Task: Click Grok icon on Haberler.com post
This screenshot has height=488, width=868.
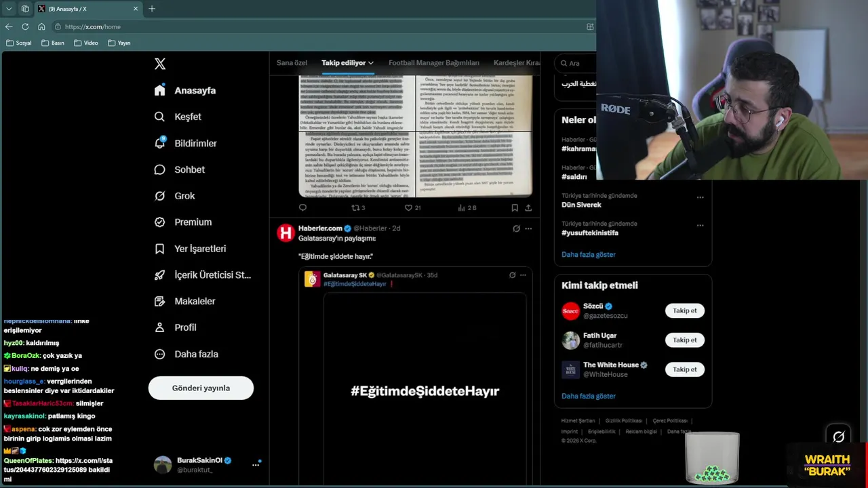Action: pos(516,228)
